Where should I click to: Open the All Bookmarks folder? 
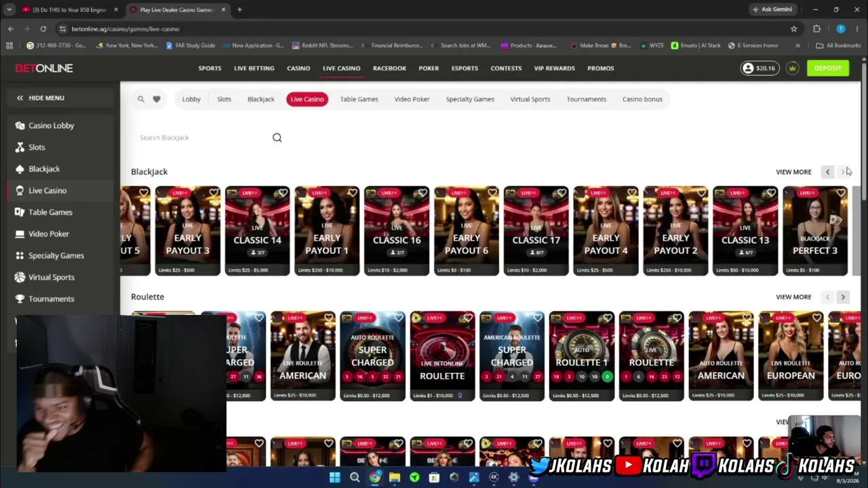tap(838, 45)
